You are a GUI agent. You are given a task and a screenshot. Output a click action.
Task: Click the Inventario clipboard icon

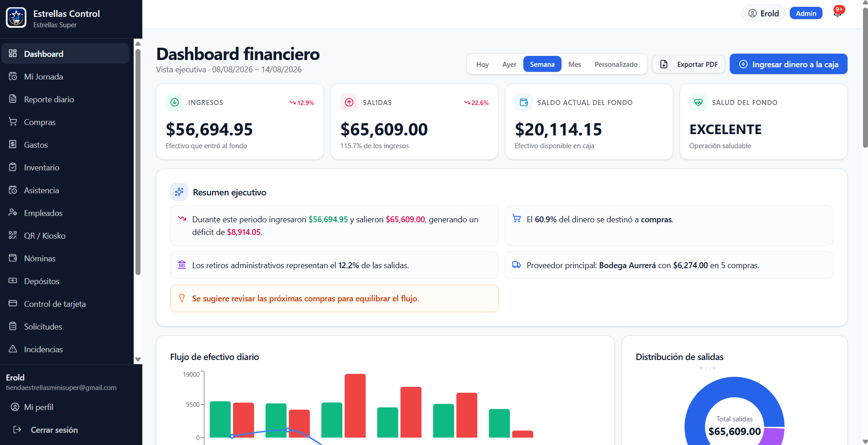point(13,167)
